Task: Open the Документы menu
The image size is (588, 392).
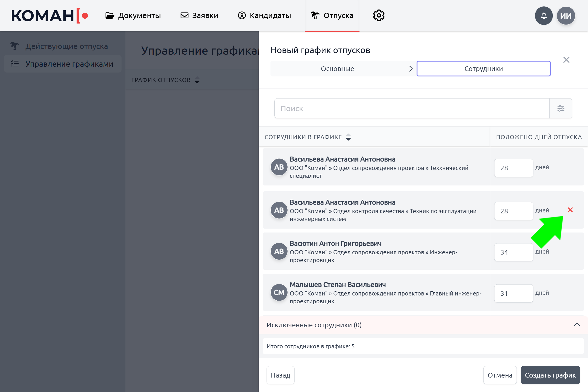Action: 133,16
